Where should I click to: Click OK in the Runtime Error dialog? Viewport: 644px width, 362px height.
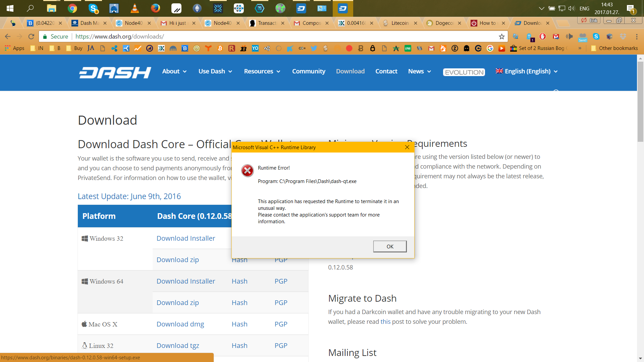(x=390, y=246)
